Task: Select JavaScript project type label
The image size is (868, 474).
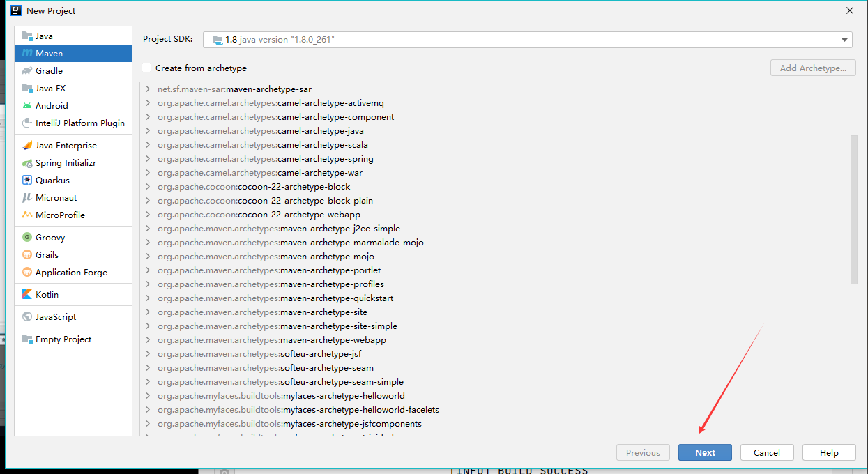Action: click(56, 316)
